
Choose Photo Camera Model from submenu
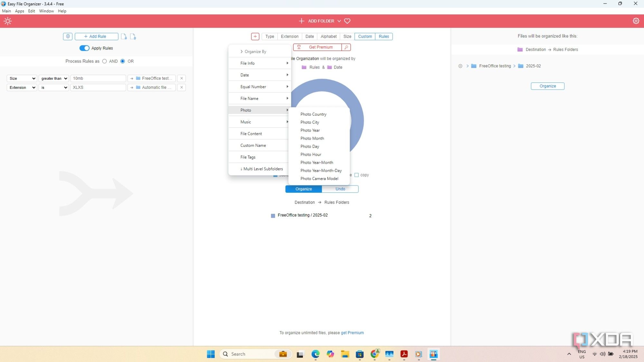point(319,179)
